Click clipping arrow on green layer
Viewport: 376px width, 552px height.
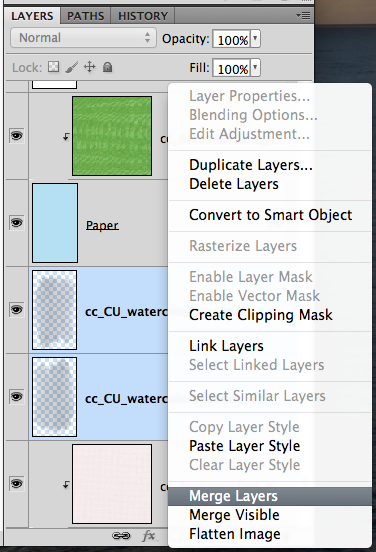tap(66, 136)
